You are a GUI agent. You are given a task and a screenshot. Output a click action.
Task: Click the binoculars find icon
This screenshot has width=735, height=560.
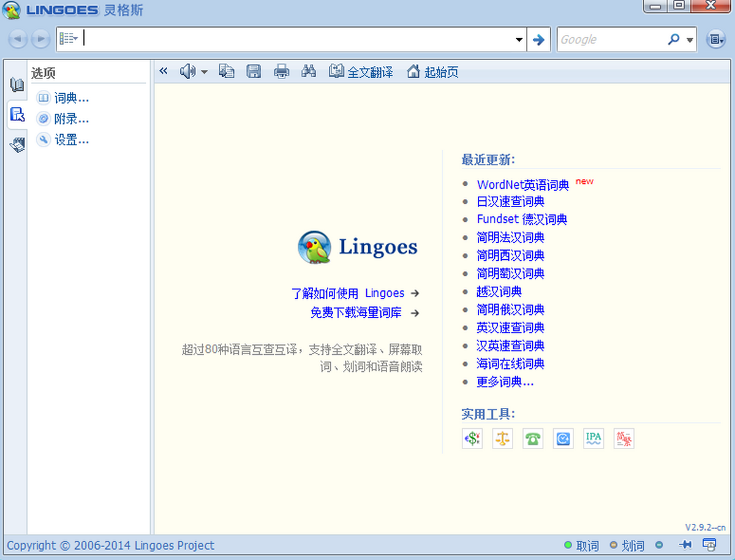[x=309, y=72]
